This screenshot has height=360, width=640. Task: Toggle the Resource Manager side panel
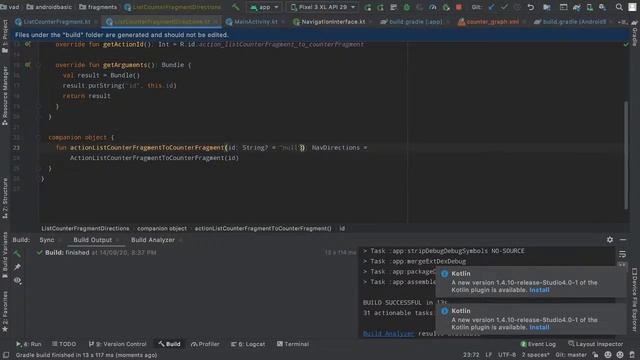(5, 96)
